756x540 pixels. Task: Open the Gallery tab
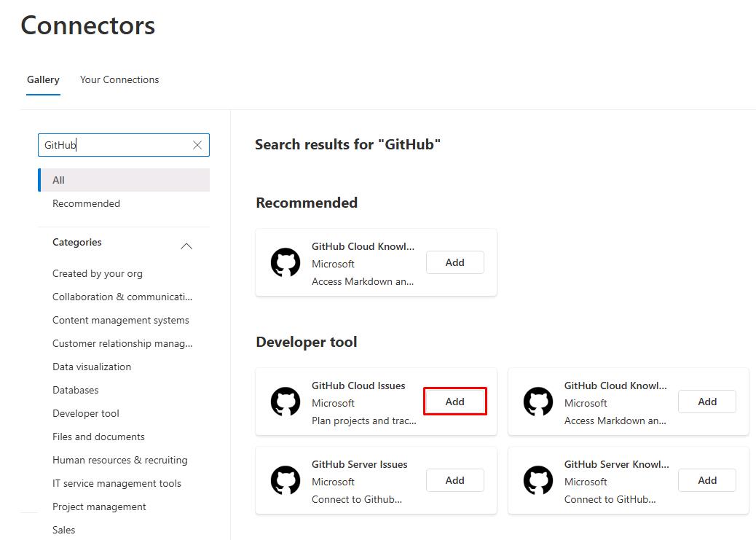point(43,79)
